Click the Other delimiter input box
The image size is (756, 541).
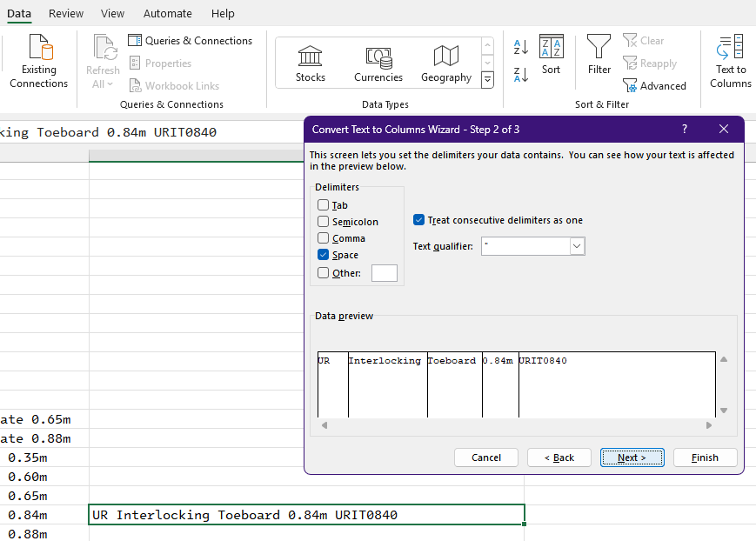click(385, 273)
